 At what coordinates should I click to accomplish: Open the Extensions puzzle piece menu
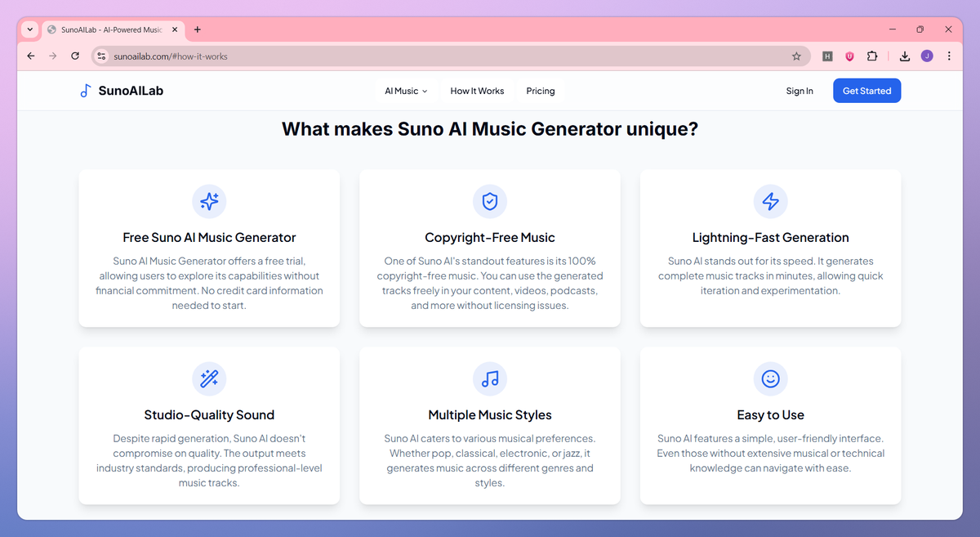coord(872,56)
